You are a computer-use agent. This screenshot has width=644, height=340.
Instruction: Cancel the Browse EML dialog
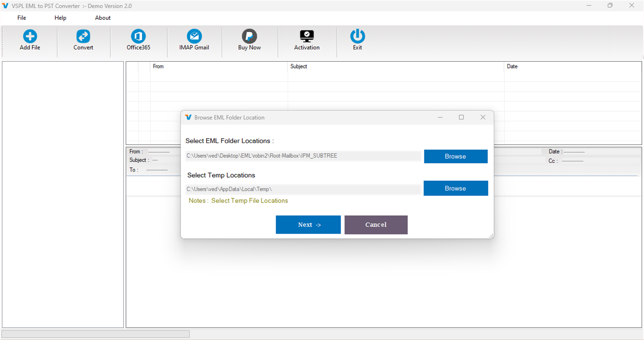pos(376,225)
